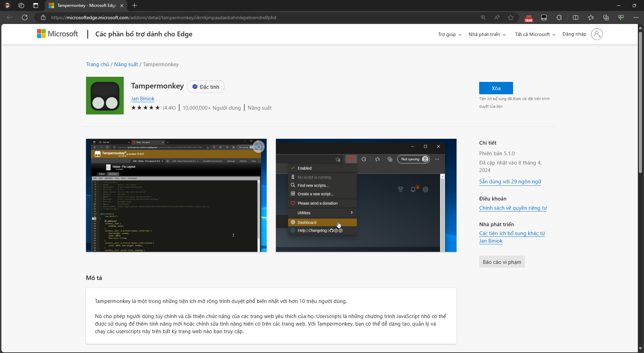The image size is (644, 353).
Task: Click the page vertical scrollbar thumb
Action: pyautogui.click(x=640, y=103)
